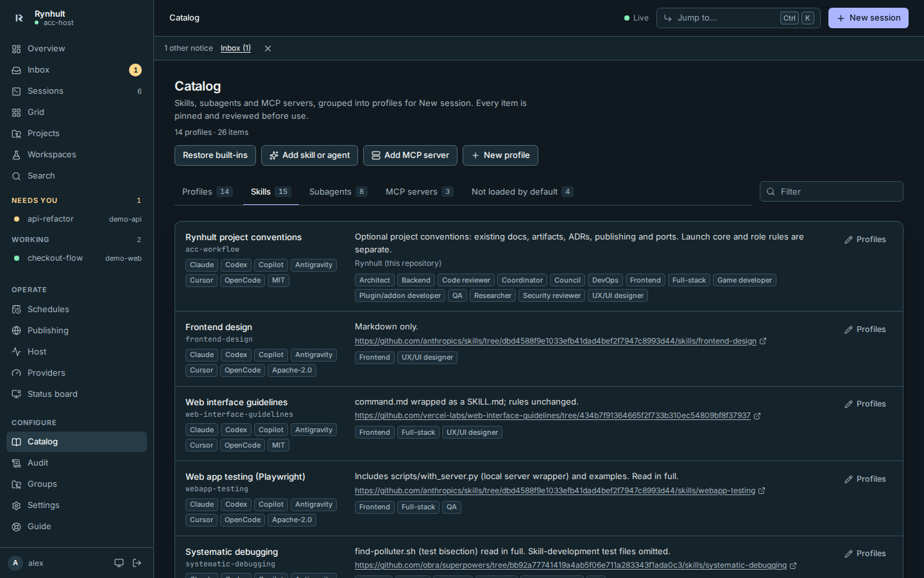Open api-refactor session in sidebar
Image resolution: width=924 pixels, height=578 pixels.
pyautogui.click(x=76, y=219)
